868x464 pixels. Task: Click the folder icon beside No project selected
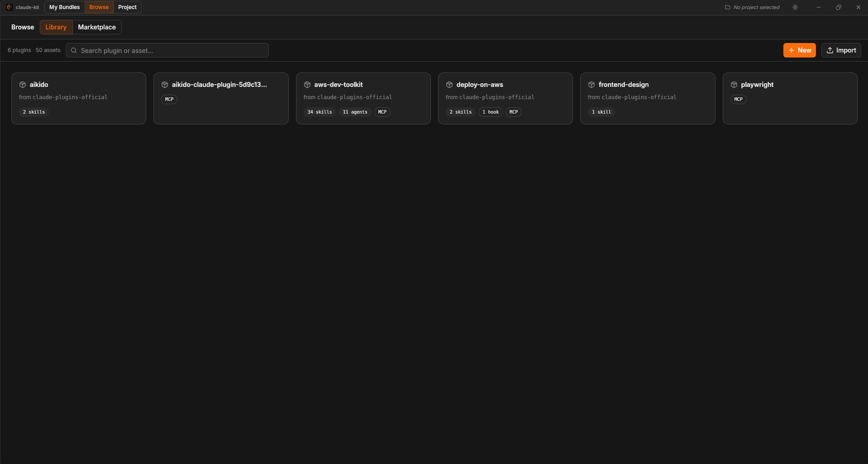(728, 7)
